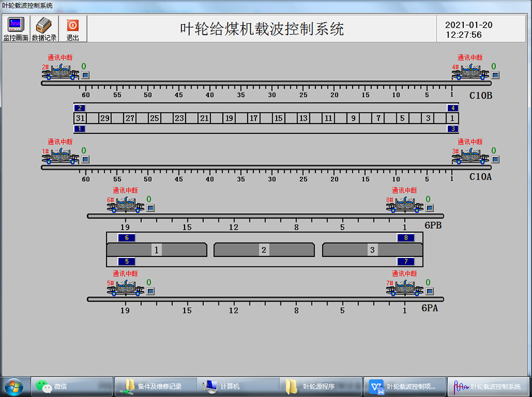Select gray silo block 2

point(264,250)
